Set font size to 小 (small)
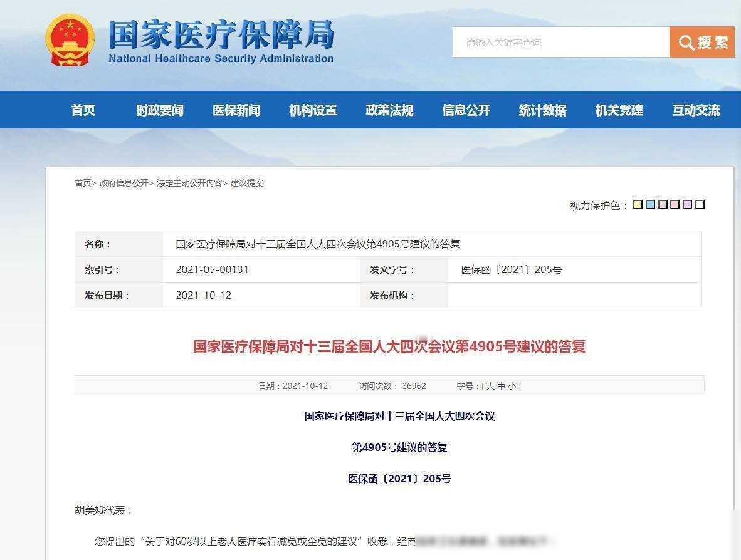 pyautogui.click(x=512, y=386)
